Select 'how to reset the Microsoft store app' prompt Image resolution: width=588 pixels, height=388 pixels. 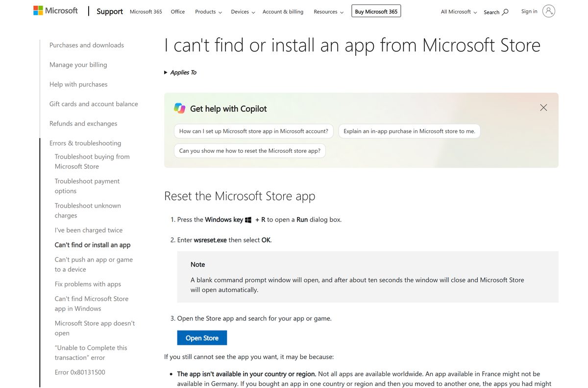[x=250, y=151]
